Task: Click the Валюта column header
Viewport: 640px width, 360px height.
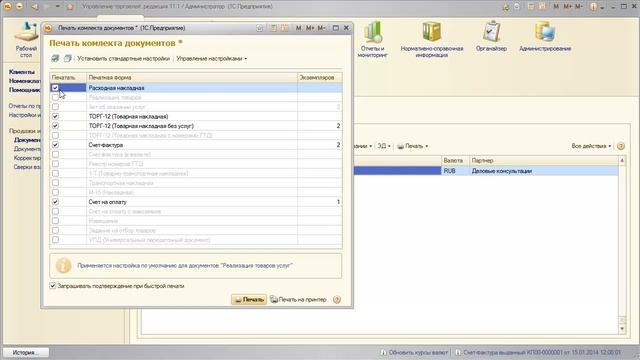Action: [455, 161]
